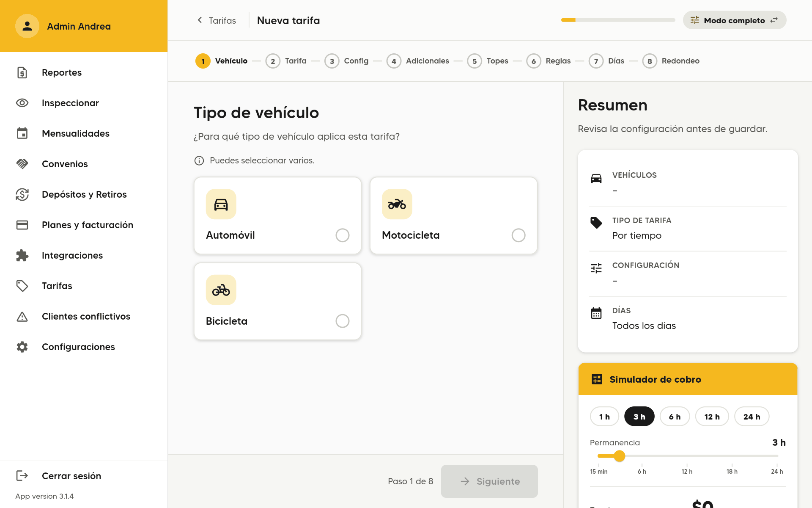The image size is (812, 508).
Task: Switch view with Modo completo button
Action: 734,20
